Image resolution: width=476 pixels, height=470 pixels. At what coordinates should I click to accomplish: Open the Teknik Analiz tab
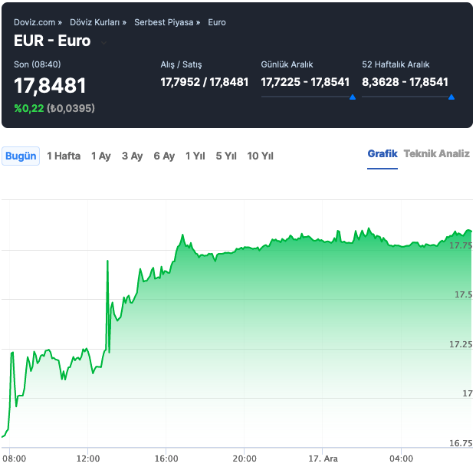click(436, 154)
